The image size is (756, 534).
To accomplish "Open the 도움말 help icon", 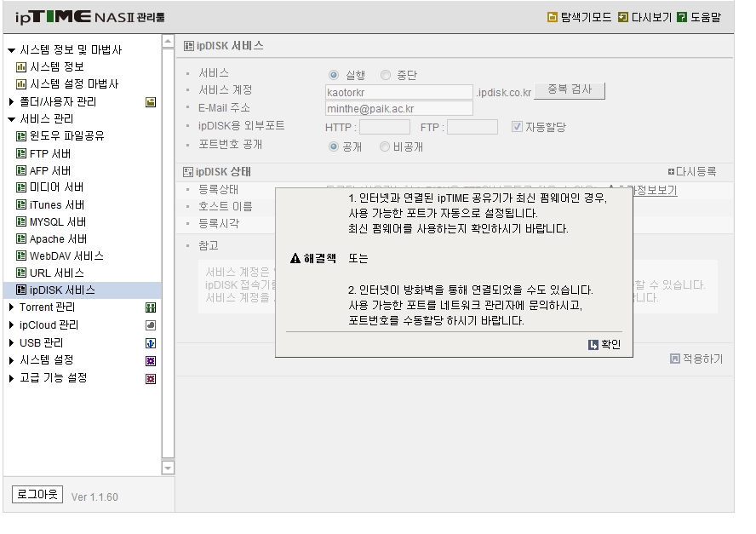I will [x=682, y=17].
